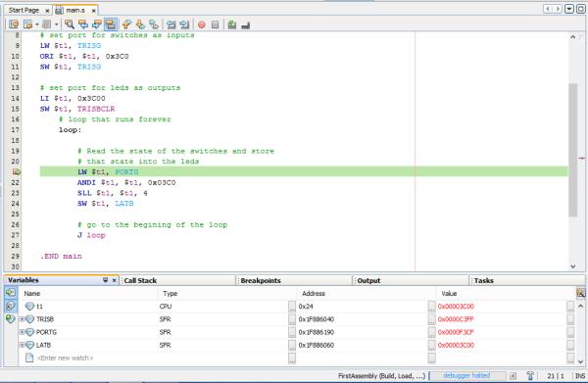
Task: Click the Create New Watch diamond icon
Action: (x=11, y=319)
